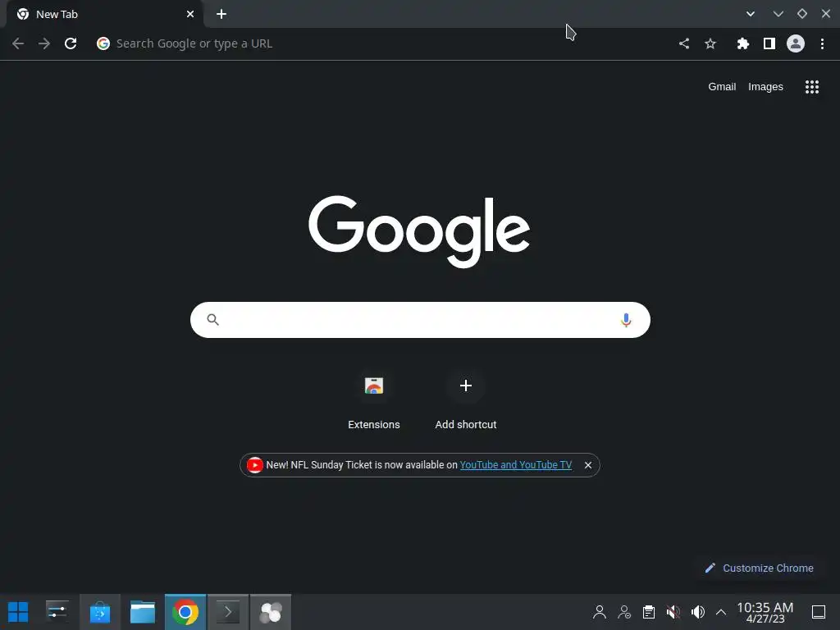Expand hidden system tray icons

[x=720, y=612]
